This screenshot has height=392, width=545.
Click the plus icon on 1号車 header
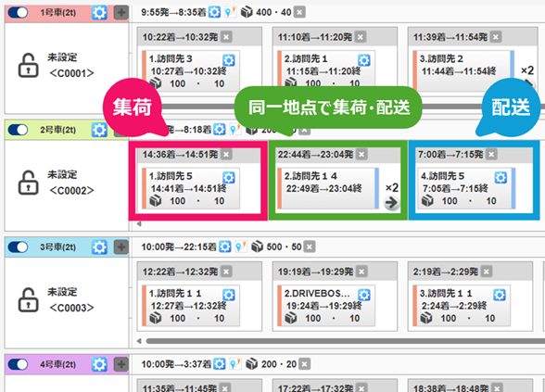point(121,13)
